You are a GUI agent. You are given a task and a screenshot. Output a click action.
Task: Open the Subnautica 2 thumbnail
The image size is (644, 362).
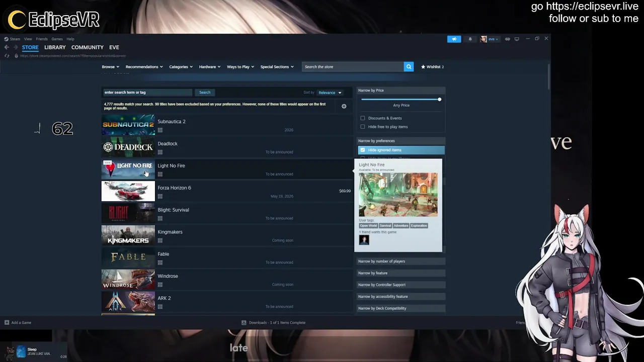[x=128, y=125]
